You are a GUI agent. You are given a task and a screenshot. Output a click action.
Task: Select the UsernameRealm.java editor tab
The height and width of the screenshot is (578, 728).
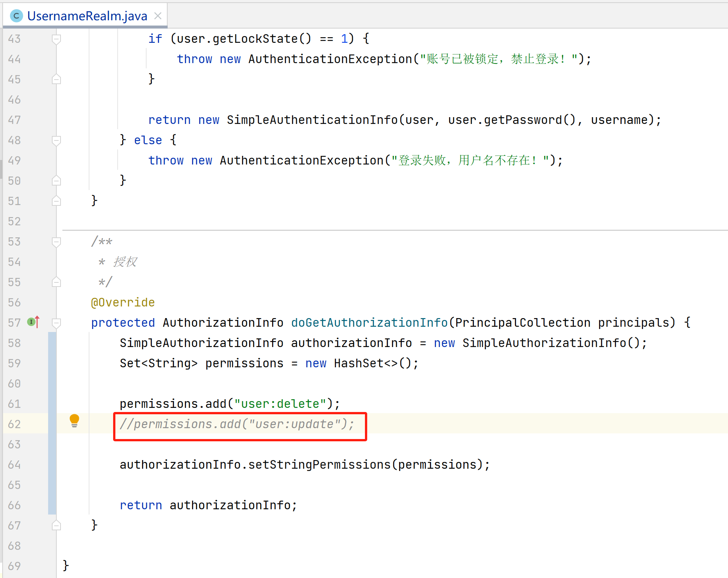pos(87,16)
